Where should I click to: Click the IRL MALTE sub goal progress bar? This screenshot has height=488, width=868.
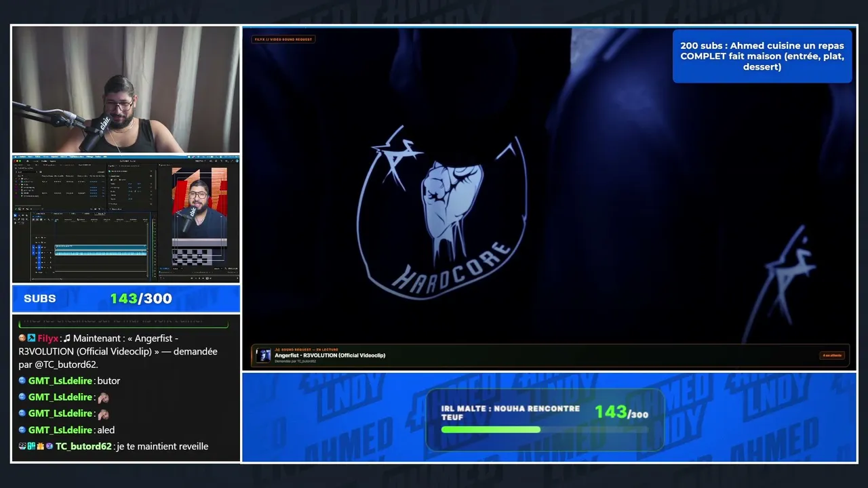tap(545, 429)
